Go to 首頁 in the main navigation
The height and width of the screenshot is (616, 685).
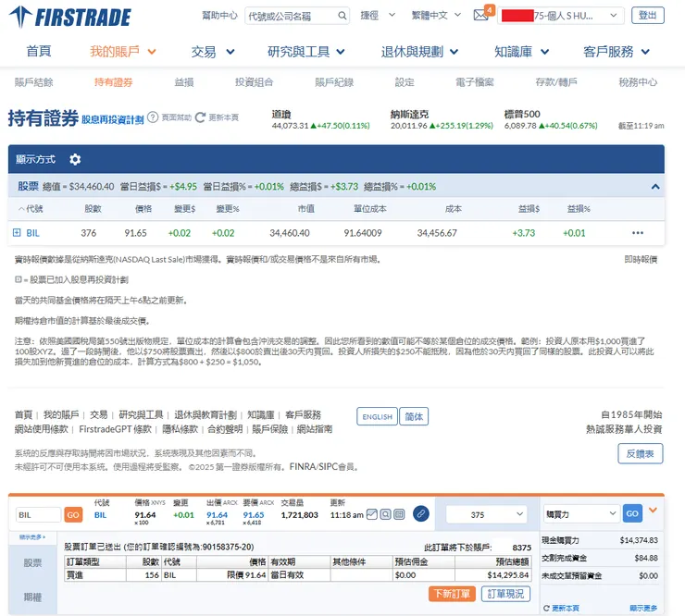click(39, 52)
